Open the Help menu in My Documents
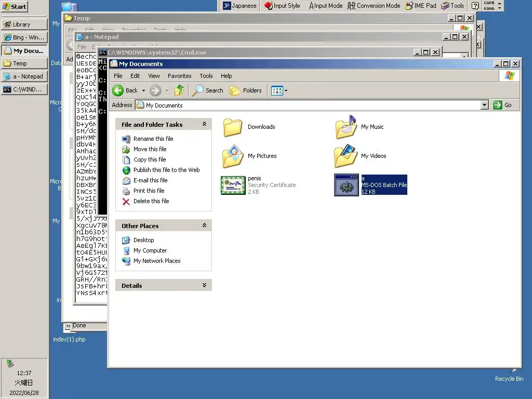Image resolution: width=532 pixels, height=399 pixels. (227, 76)
